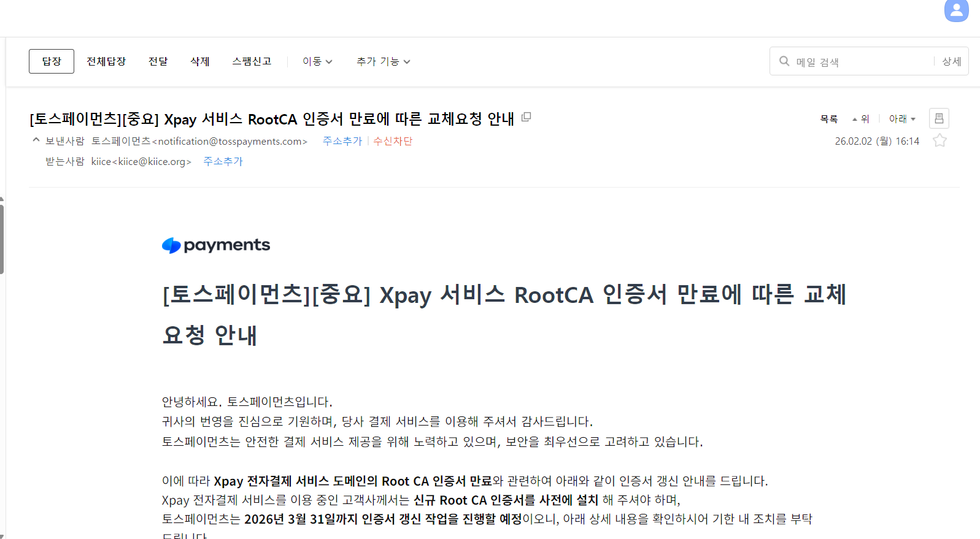Open the 아래 next-mail dropdown
The width and height of the screenshot is (980, 539).
[902, 119]
